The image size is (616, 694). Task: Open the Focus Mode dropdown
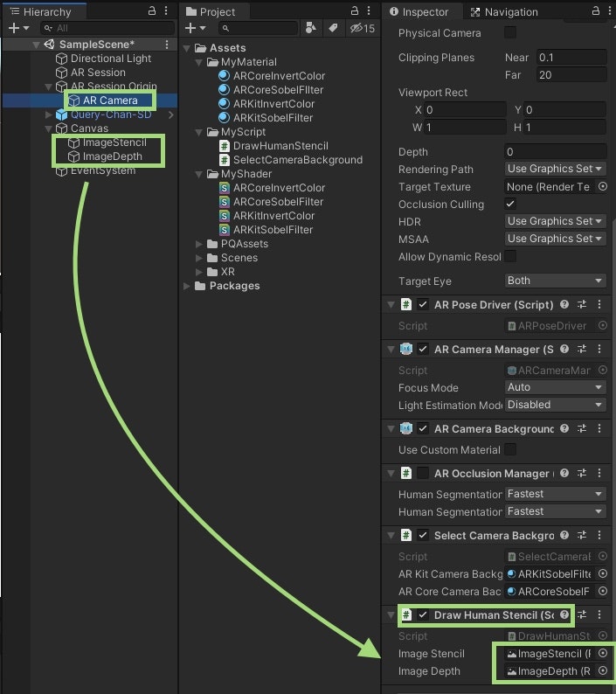point(555,388)
